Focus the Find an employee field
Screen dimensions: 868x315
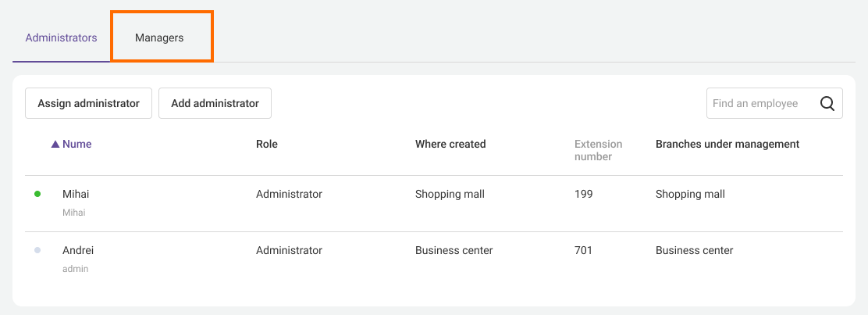(x=759, y=103)
